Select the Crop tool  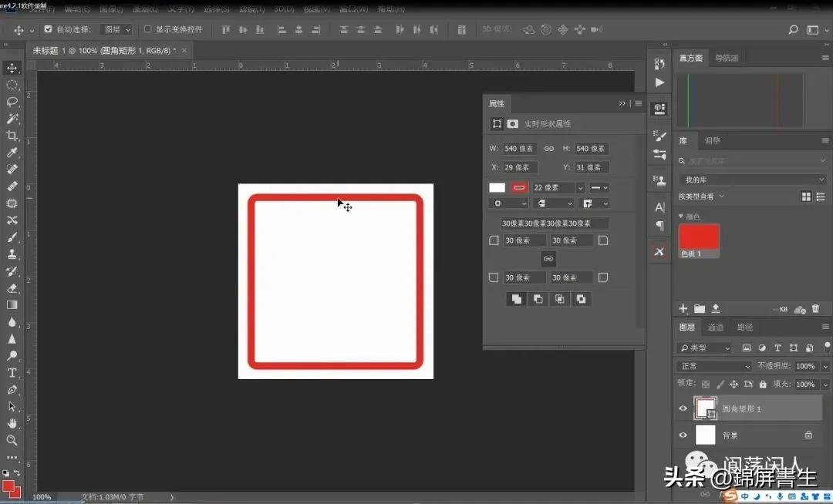pos(11,135)
